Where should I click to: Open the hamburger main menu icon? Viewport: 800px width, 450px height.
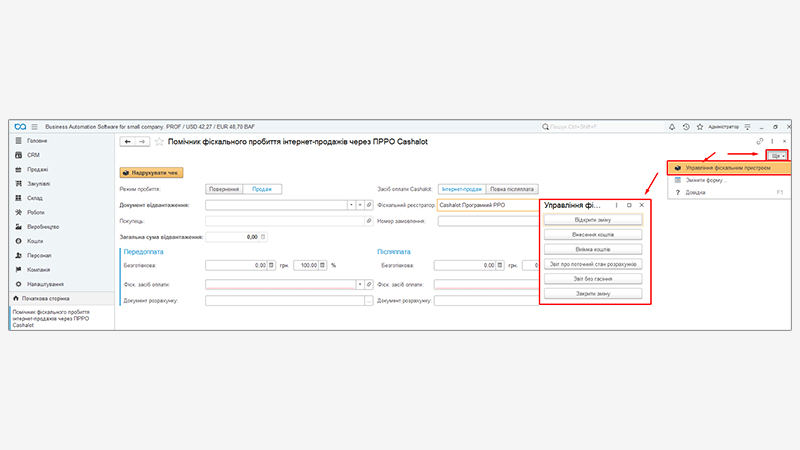tap(34, 127)
